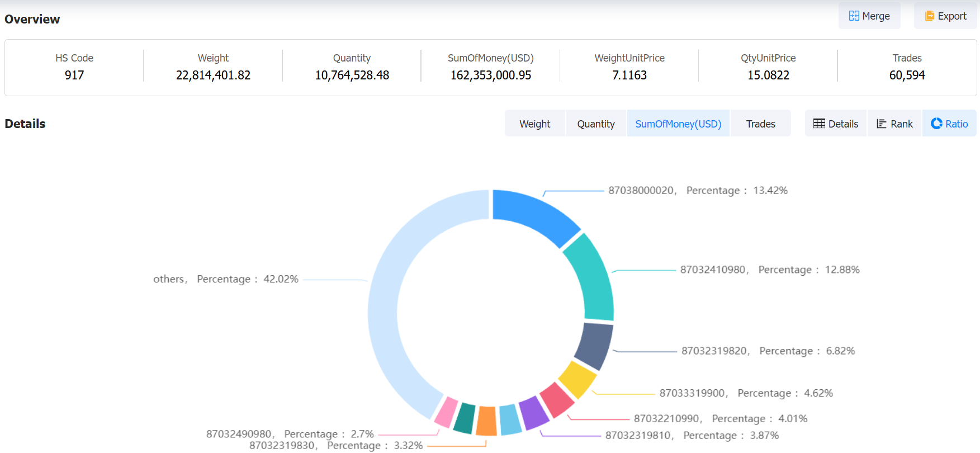Click label 87032319810 Percentage 3.87%

(x=692, y=435)
